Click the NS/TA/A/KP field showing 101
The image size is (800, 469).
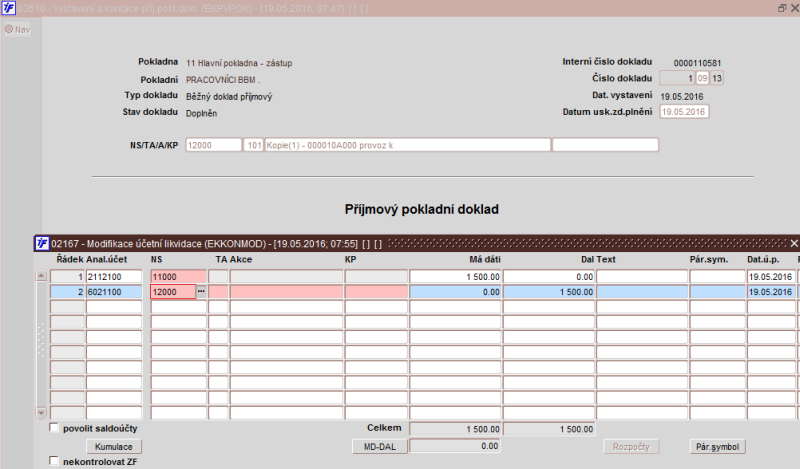point(253,145)
